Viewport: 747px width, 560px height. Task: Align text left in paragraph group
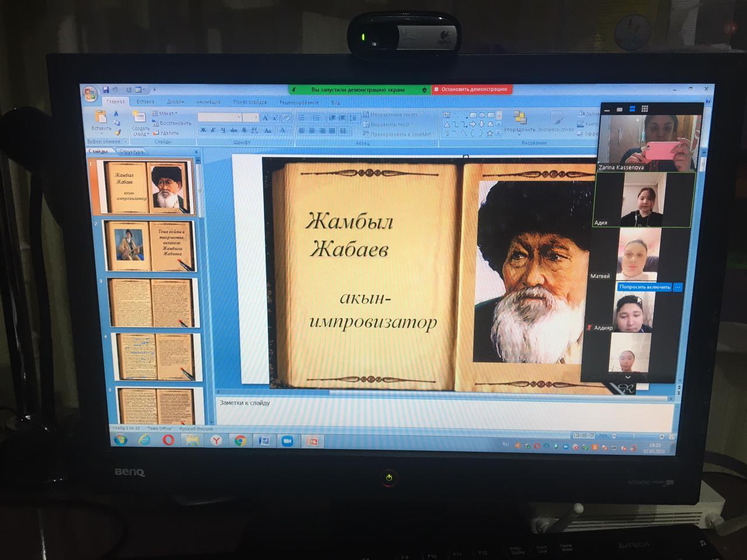pos(302,131)
